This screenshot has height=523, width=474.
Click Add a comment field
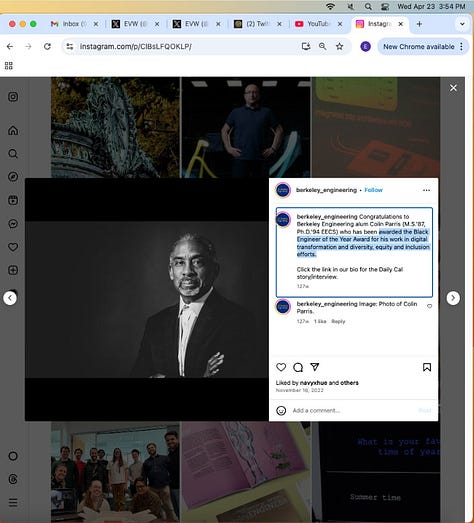353,411
